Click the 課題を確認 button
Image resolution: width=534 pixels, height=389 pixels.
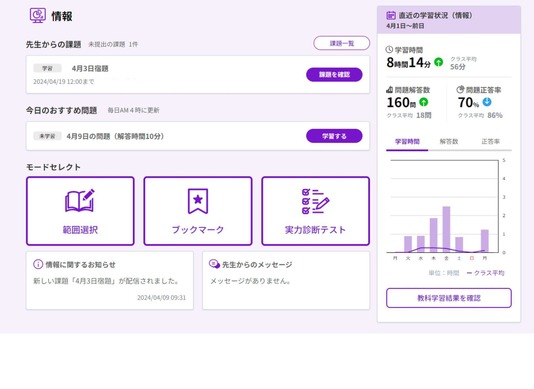click(x=334, y=75)
